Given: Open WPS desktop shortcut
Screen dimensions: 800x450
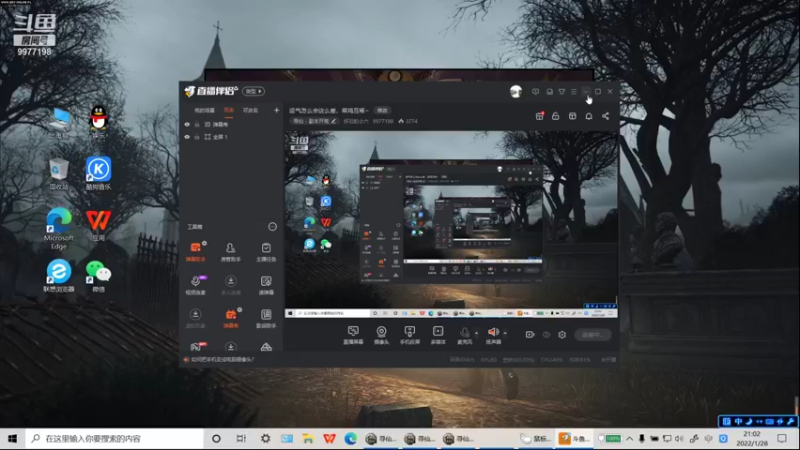Looking at the screenshot, I should click(98, 225).
